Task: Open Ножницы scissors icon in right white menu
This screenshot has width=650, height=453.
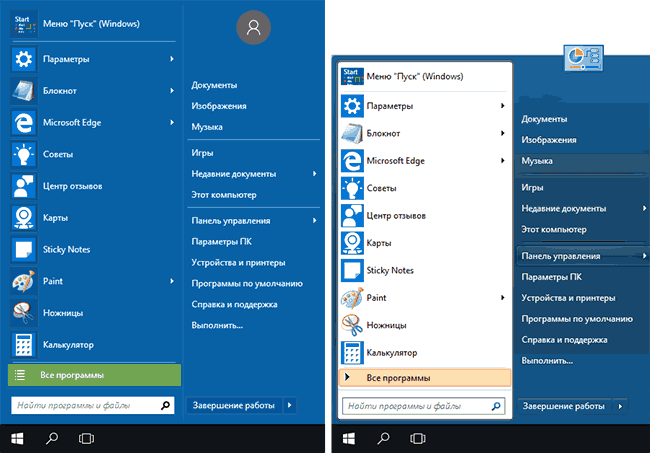Action: point(352,325)
